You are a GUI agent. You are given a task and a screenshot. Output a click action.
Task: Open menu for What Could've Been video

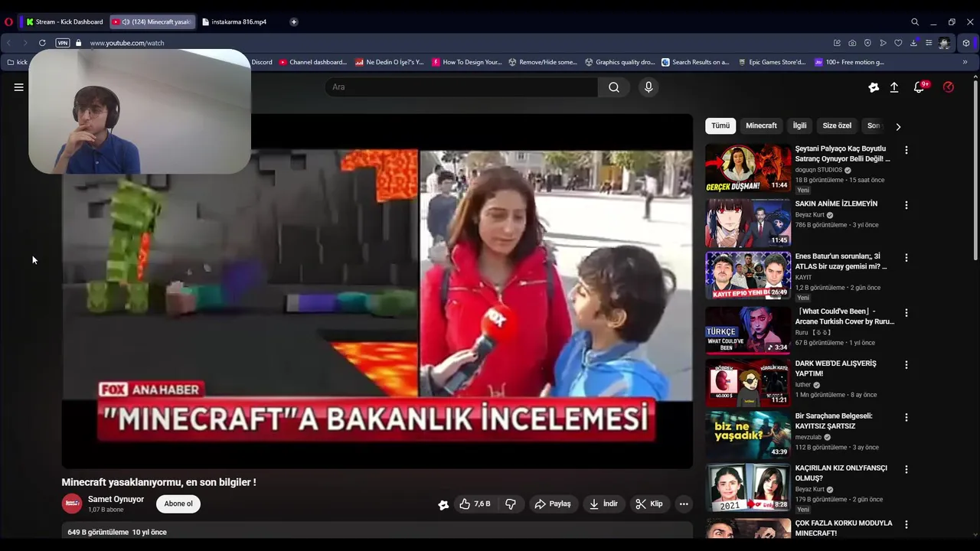coord(906,313)
